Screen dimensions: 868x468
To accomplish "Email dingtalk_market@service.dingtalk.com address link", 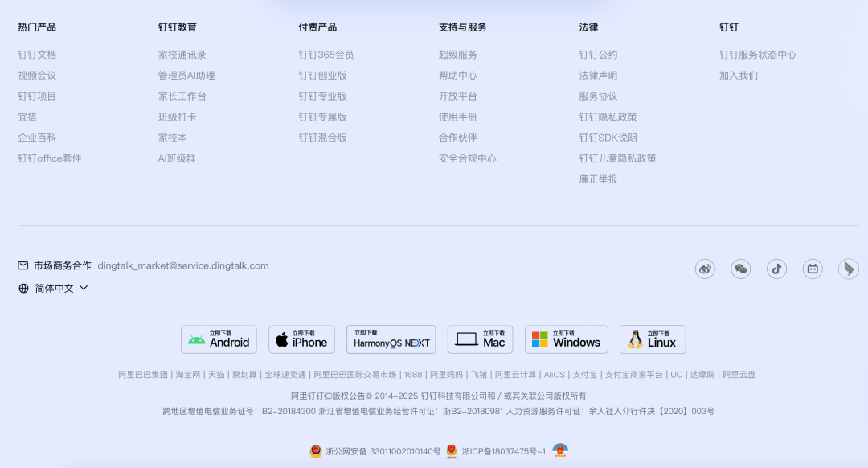I will 183,266.
